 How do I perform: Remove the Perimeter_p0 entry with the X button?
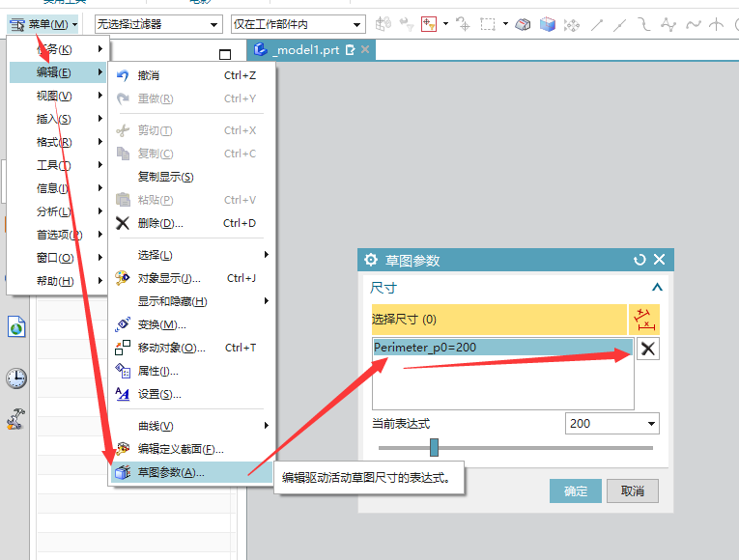[x=648, y=350]
